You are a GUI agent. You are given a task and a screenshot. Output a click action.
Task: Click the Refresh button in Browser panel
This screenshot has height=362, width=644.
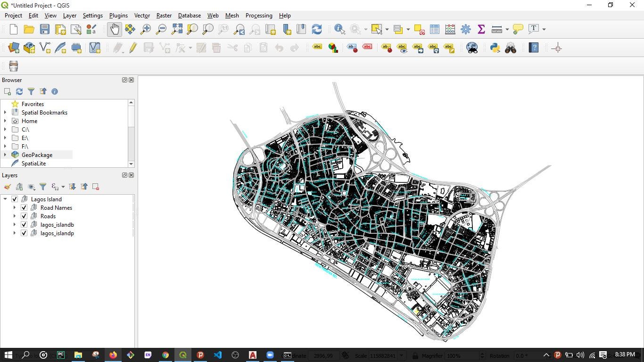(19, 91)
